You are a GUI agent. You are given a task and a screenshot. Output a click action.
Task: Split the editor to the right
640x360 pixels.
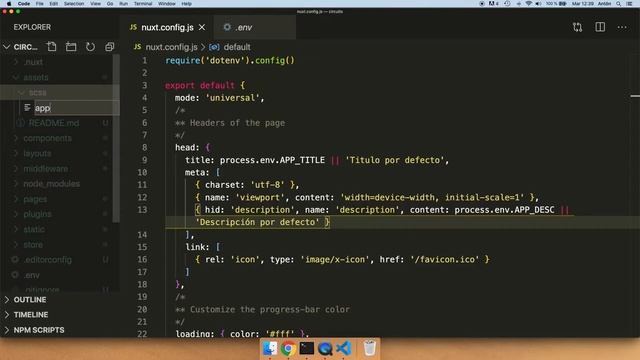[x=600, y=27]
